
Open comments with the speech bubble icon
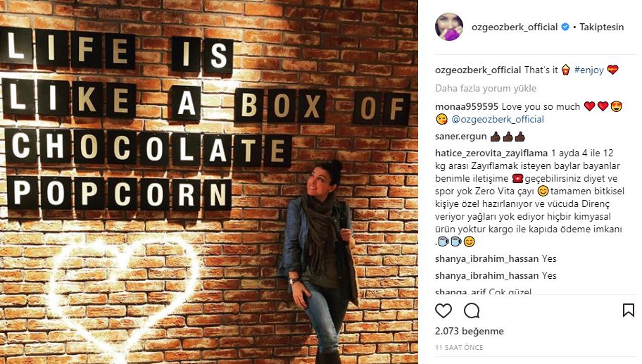tap(472, 310)
